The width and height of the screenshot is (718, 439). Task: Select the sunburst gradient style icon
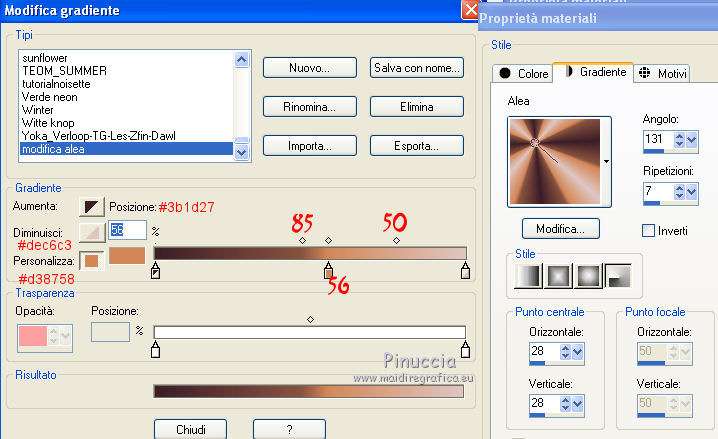tap(588, 276)
